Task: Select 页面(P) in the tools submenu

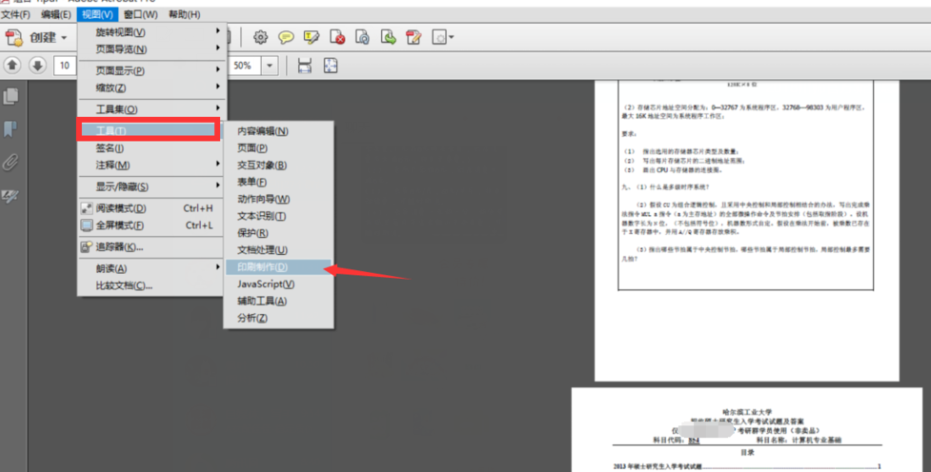Action: (278, 148)
